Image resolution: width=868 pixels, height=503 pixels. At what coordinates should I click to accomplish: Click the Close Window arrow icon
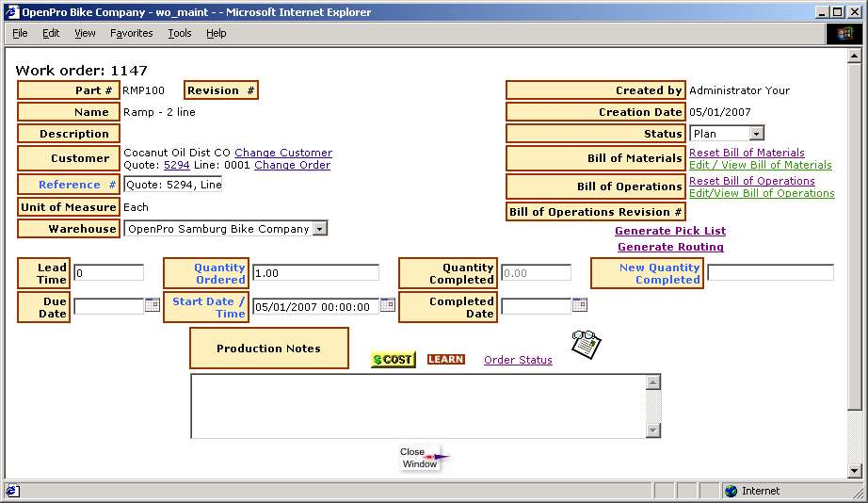[x=422, y=458]
